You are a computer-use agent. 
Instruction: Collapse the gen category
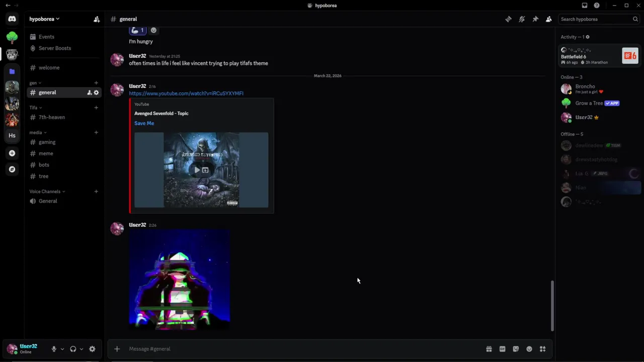(x=35, y=83)
